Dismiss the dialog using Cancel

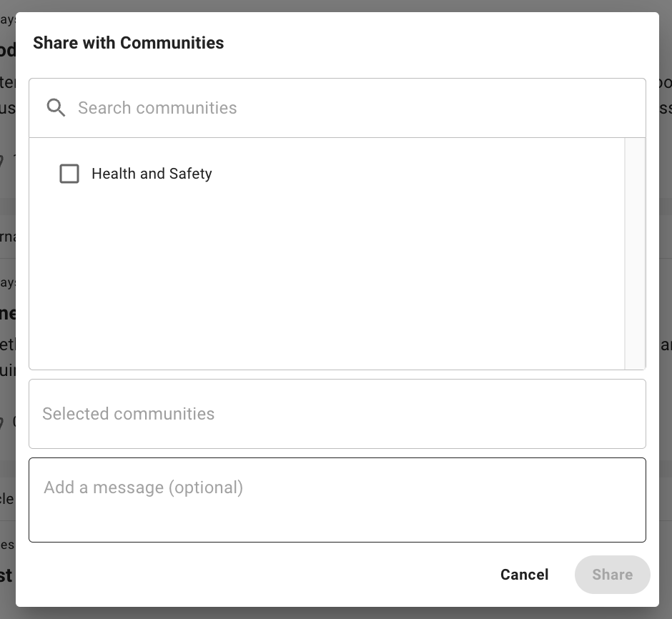click(524, 574)
